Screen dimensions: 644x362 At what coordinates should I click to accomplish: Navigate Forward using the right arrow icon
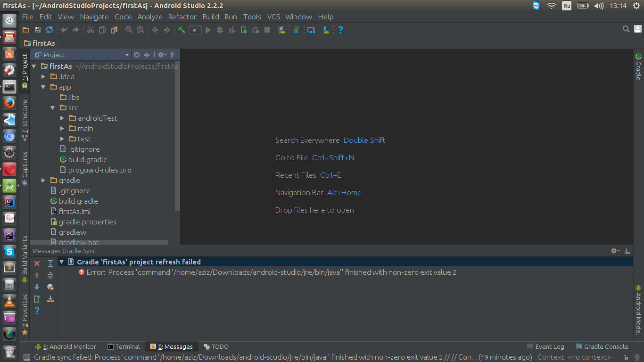(166, 30)
